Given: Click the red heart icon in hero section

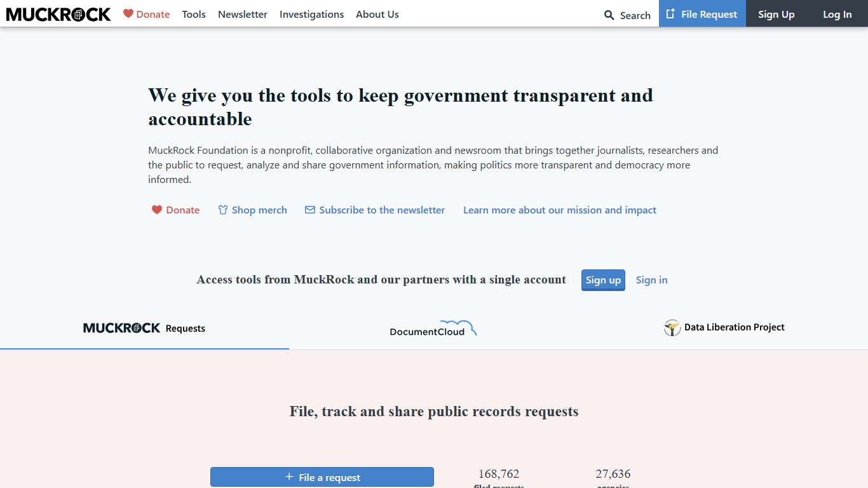Looking at the screenshot, I should [x=157, y=210].
